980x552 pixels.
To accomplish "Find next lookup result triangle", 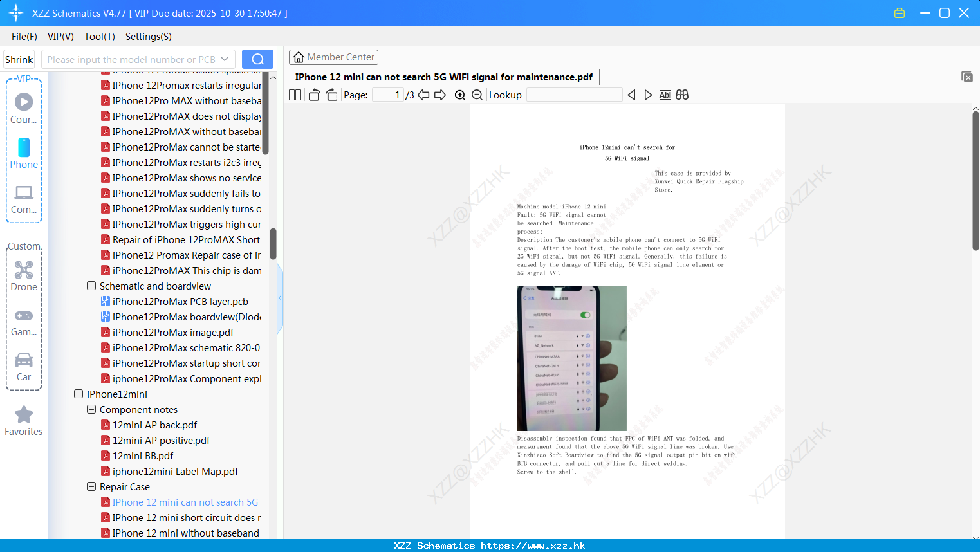I will pos(648,95).
